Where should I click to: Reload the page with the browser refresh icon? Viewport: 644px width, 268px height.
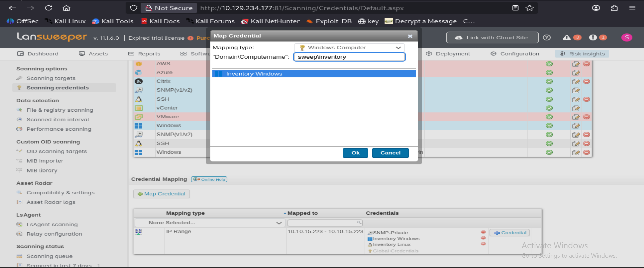click(49, 8)
